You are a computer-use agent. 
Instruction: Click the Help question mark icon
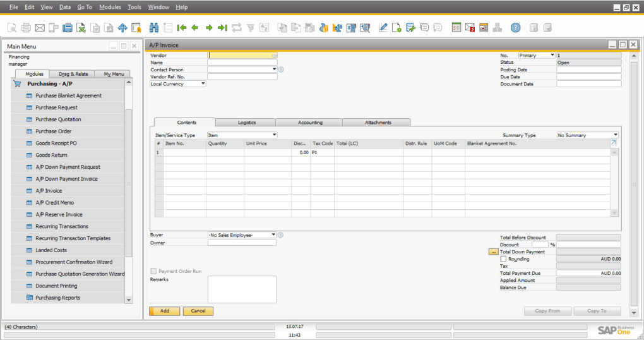[x=515, y=28]
